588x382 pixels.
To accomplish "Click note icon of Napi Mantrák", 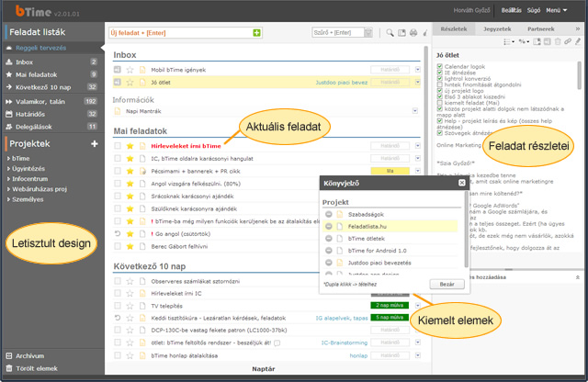I will [118, 111].
